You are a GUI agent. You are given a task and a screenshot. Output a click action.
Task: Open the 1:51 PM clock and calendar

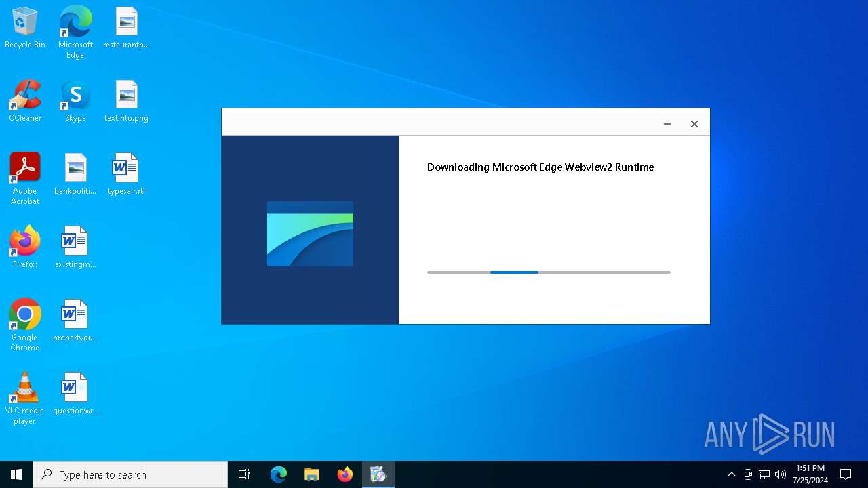pyautogui.click(x=810, y=474)
